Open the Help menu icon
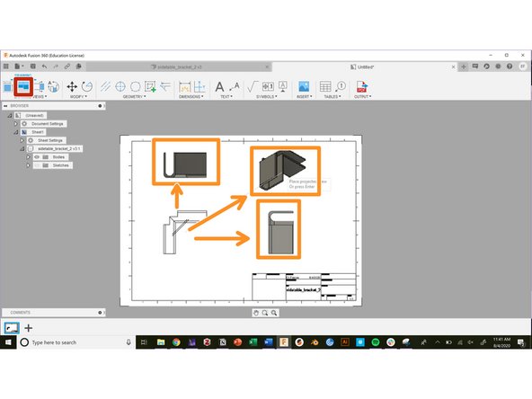This screenshot has height=399, width=532. (510, 66)
